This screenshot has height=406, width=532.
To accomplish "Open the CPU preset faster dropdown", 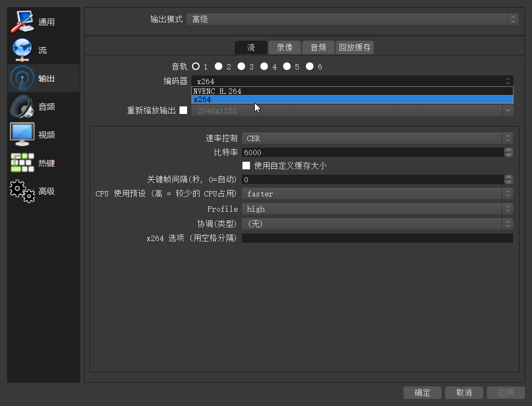I will 377,193.
